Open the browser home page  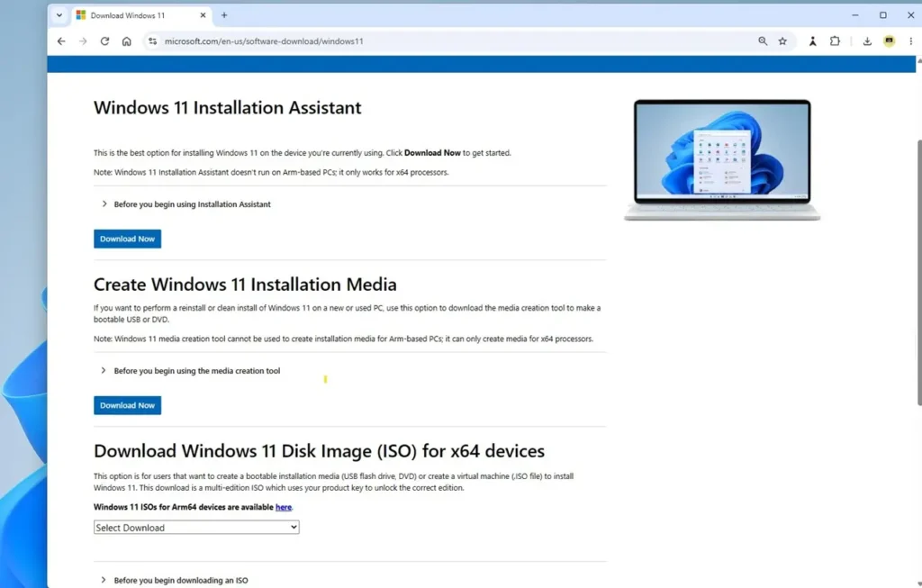pyautogui.click(x=126, y=41)
